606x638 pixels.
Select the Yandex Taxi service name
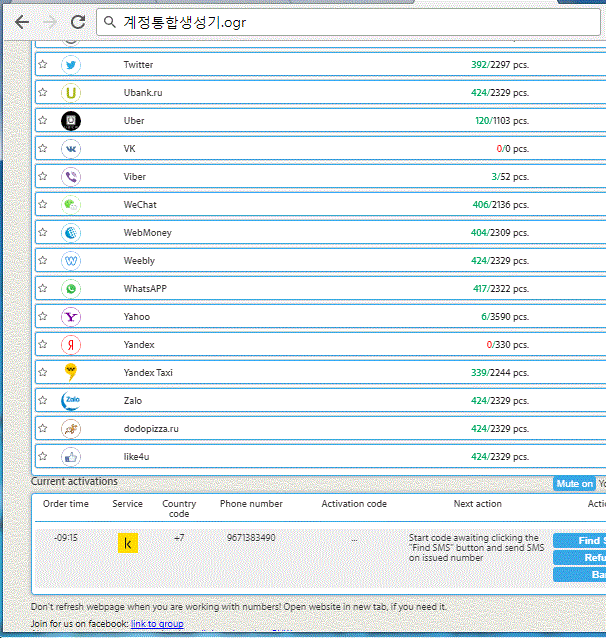click(x=148, y=373)
